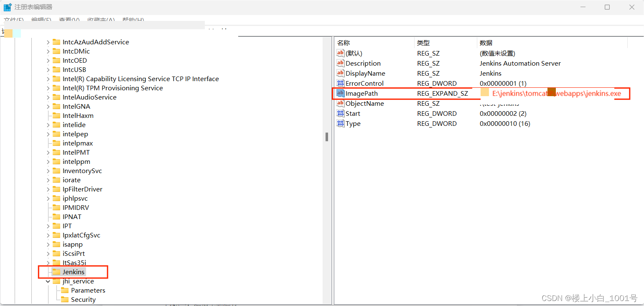Click the folder icon beside IPMIDRV
Screen dimensions: 644x306
point(56,207)
